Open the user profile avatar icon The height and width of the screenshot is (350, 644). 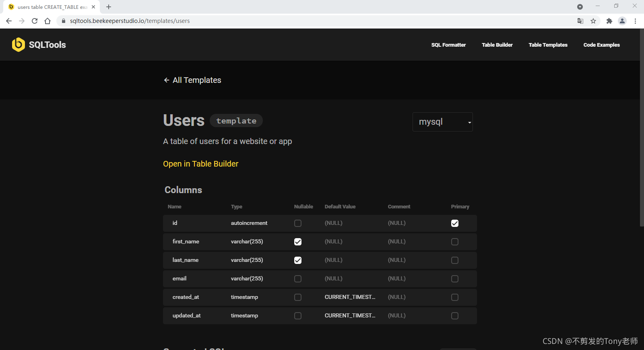pos(622,21)
